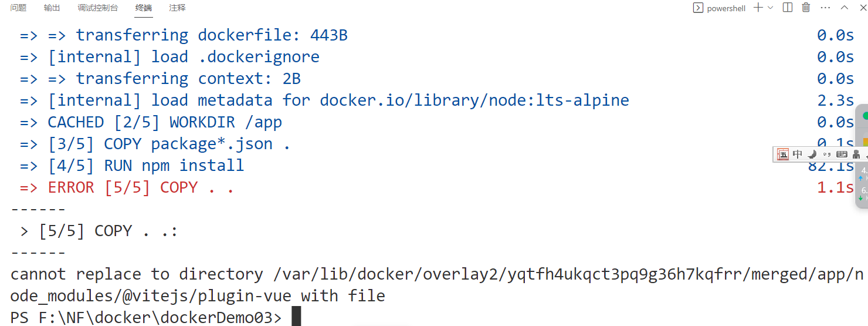Toggle the punctuation mode icon
Viewport: 868px width, 326px height.
click(827, 154)
